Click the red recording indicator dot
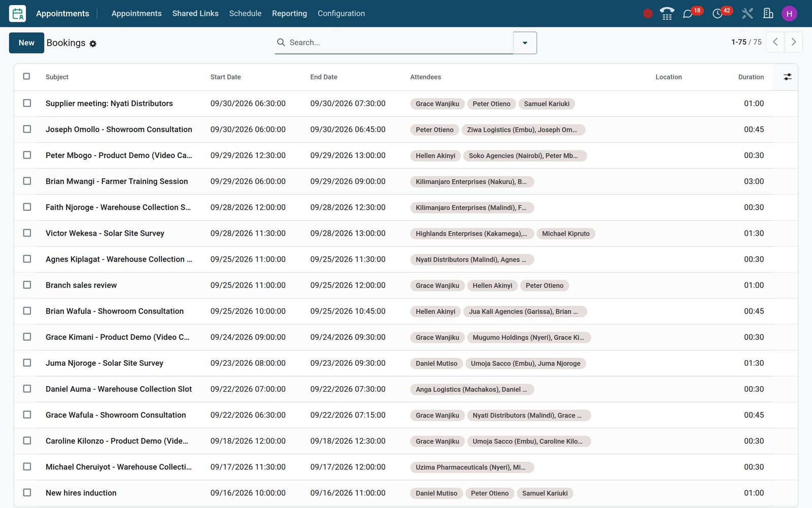The image size is (812, 508). pos(648,14)
